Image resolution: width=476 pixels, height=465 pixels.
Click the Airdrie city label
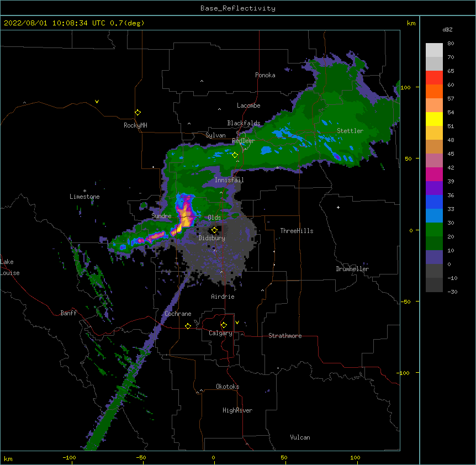point(223,297)
